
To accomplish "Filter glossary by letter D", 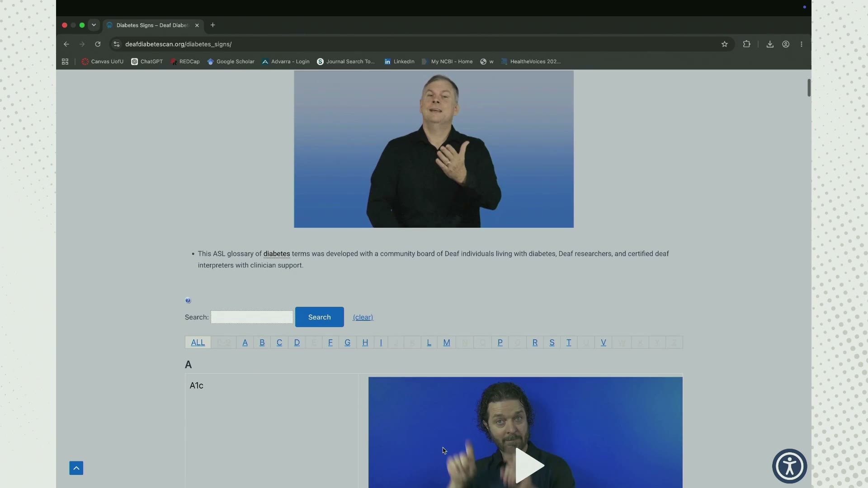I will (x=297, y=343).
